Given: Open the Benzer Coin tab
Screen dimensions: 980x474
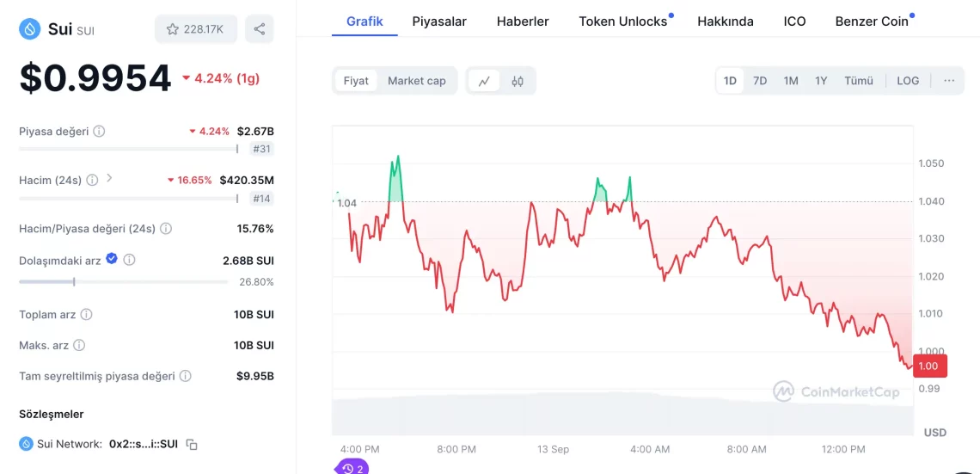Looking at the screenshot, I should coord(872,22).
